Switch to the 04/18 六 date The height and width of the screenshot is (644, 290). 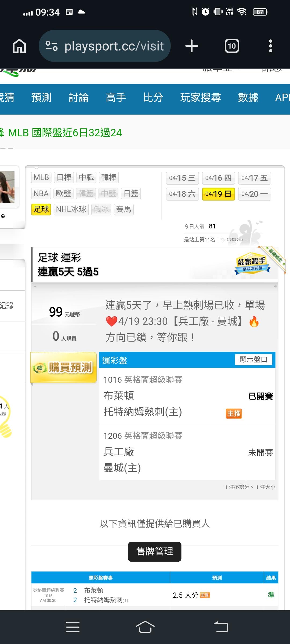tap(182, 194)
